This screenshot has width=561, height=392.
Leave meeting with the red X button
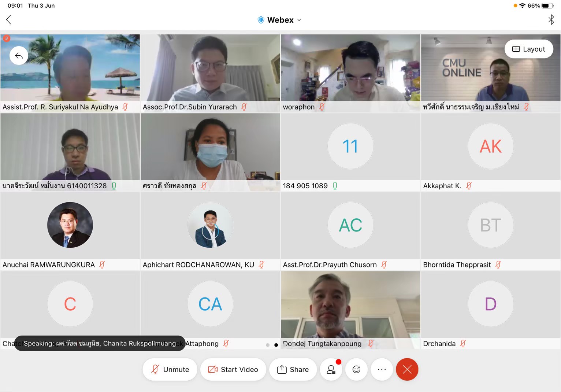(407, 369)
